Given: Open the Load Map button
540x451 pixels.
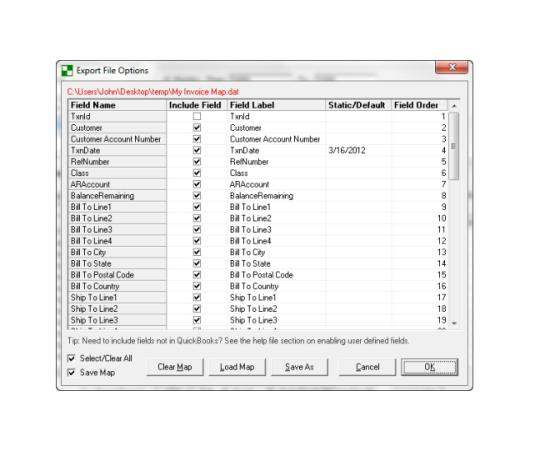Looking at the screenshot, I should [x=237, y=367].
